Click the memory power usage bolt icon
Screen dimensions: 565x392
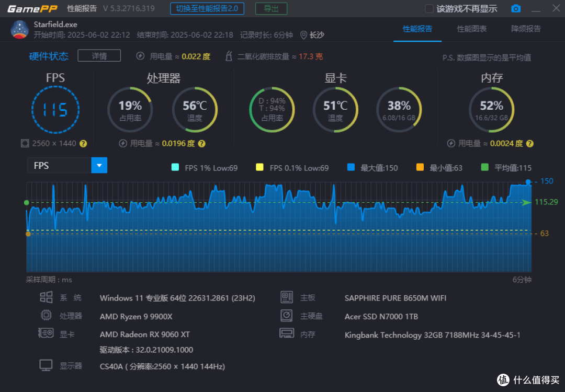451,144
